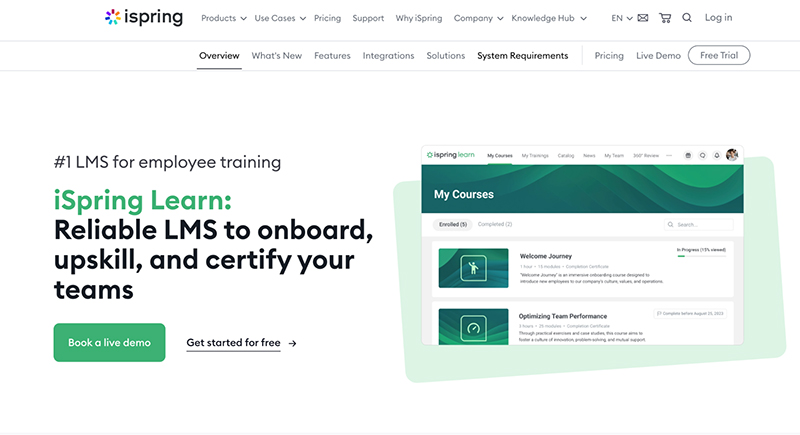Expand the Knowledge Hub menu
This screenshot has height=435, width=800.
coord(552,18)
